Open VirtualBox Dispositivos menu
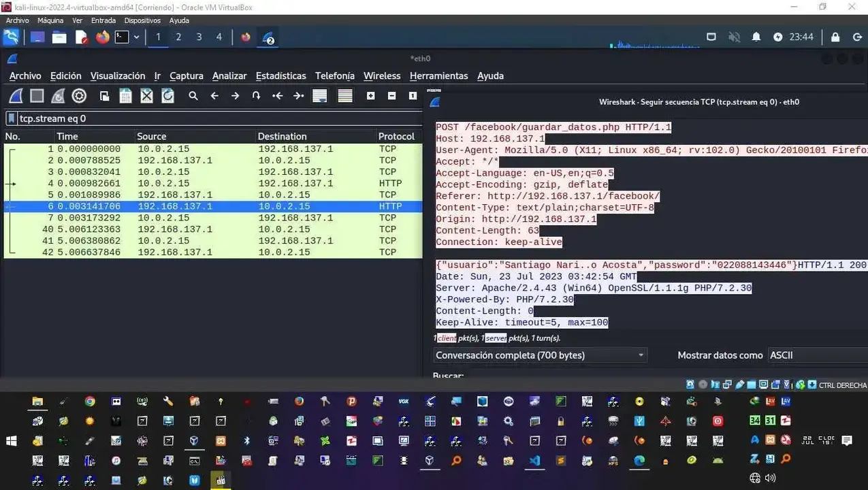This screenshot has height=490, width=868. coord(142,20)
